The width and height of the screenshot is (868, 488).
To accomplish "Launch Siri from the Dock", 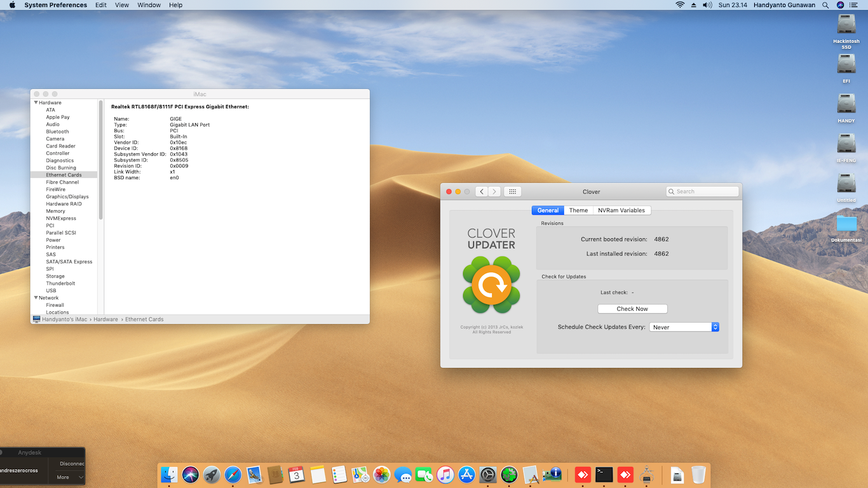I will pyautogui.click(x=191, y=475).
